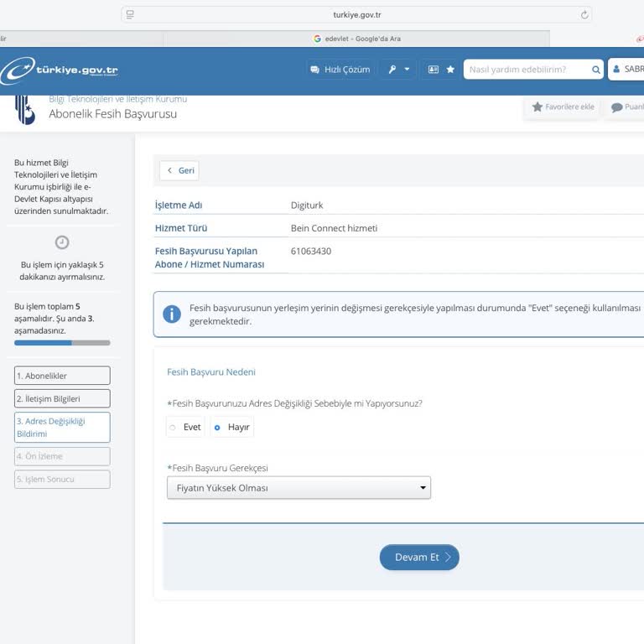The image size is (644, 644).
Task: Click the 'Bein Connect hizmeti' value
Action: (334, 228)
